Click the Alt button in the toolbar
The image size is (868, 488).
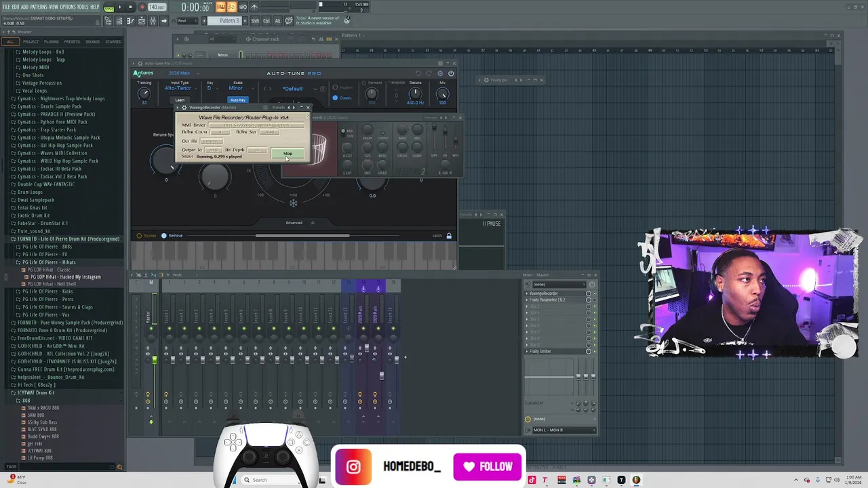click(x=277, y=21)
